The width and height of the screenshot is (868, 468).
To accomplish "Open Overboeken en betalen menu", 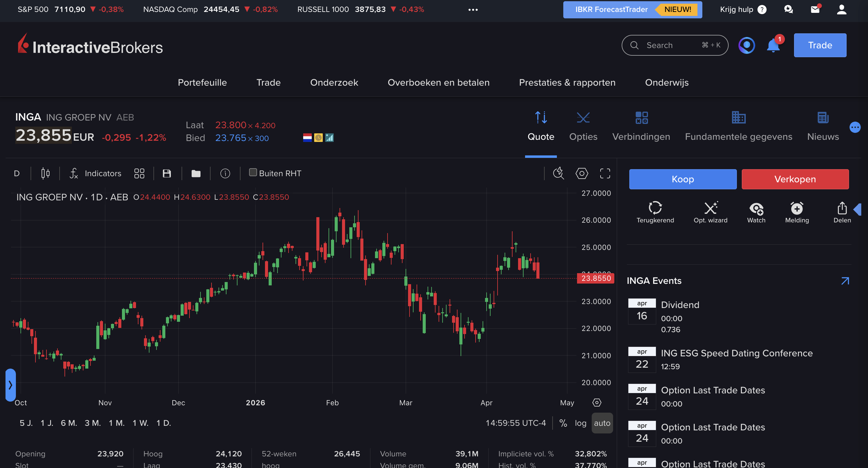I will 438,83.
